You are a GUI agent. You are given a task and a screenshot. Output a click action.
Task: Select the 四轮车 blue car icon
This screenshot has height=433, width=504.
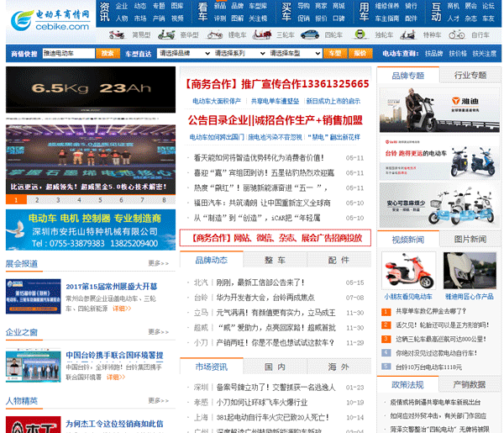310,34
